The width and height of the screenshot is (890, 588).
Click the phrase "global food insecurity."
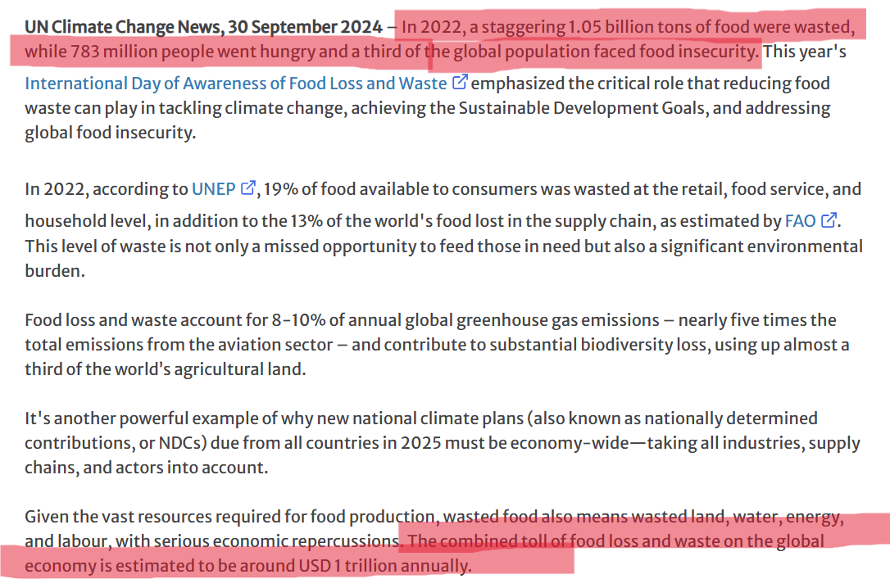110,132
